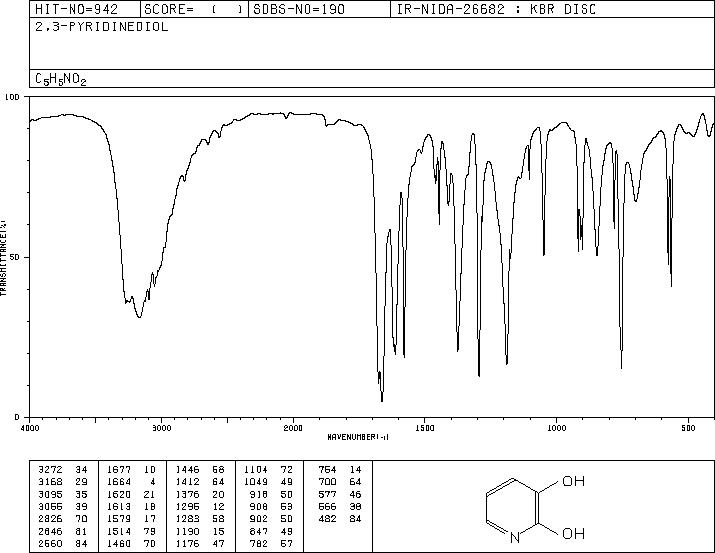Click the 1460 entry in the peak table
This screenshot has height=553, width=715.
pyautogui.click(x=119, y=543)
